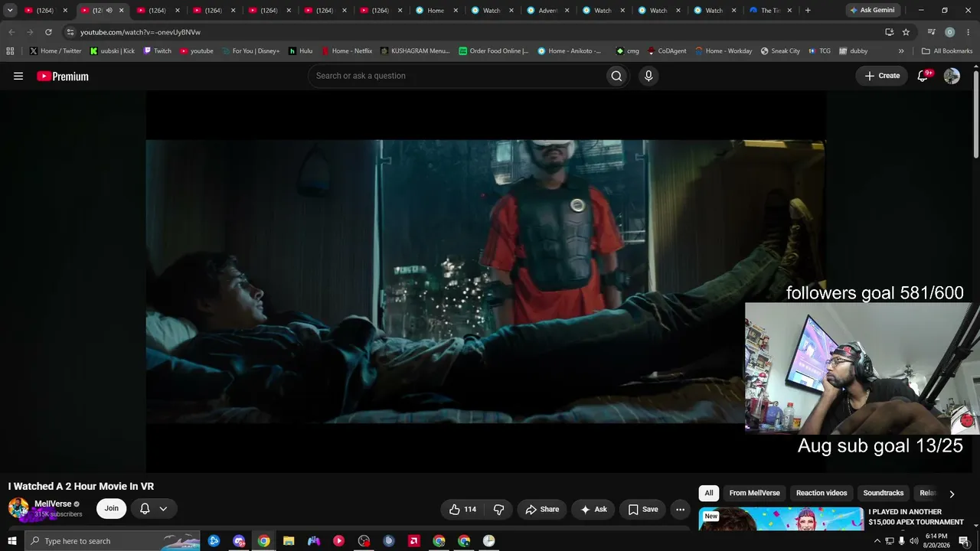
Task: Open the account avatar menu
Action: pos(952,76)
